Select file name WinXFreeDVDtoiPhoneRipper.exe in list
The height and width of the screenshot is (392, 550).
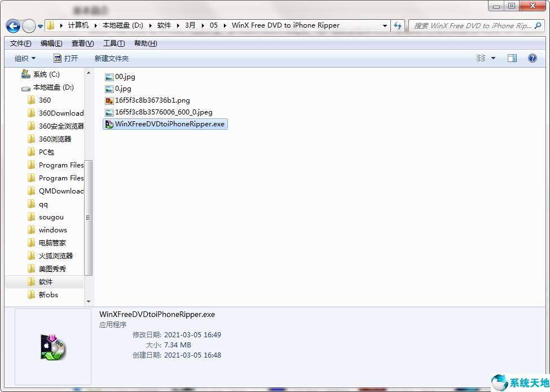point(170,124)
